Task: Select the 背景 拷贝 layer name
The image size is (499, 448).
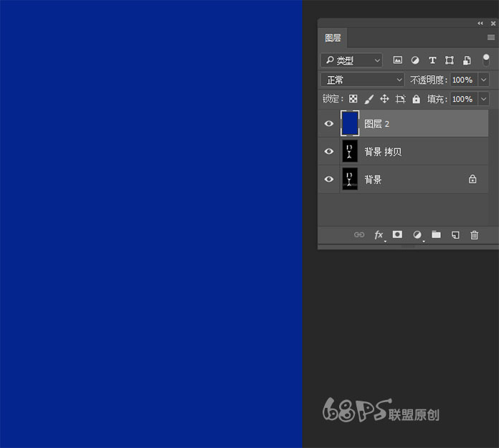Action: [x=384, y=152]
